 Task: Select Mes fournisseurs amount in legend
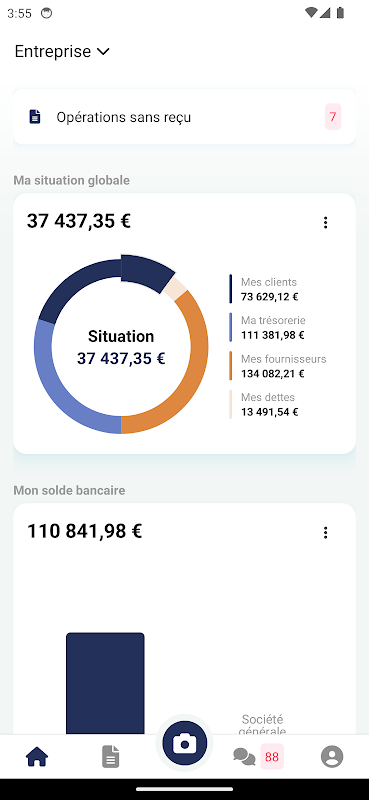(x=273, y=373)
